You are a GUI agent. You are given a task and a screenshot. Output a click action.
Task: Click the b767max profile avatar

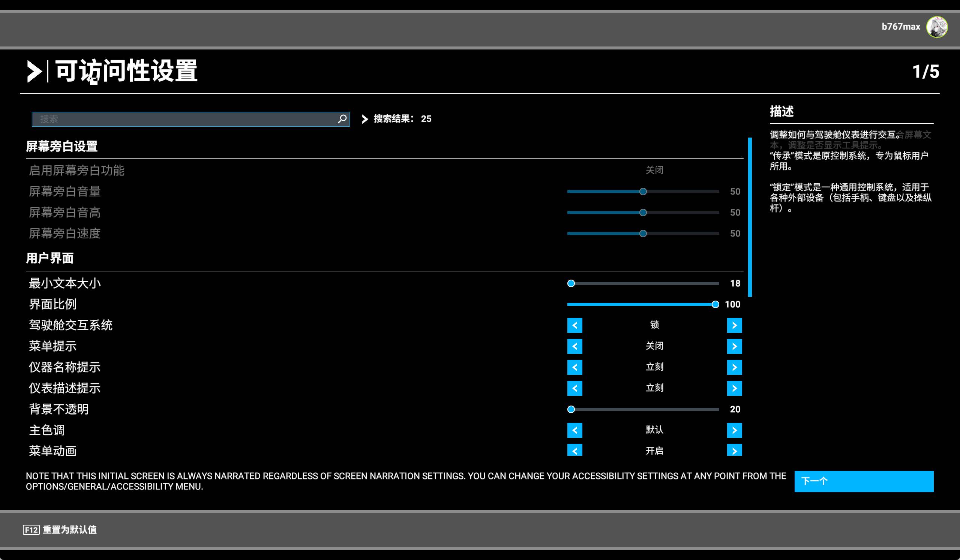point(937,27)
